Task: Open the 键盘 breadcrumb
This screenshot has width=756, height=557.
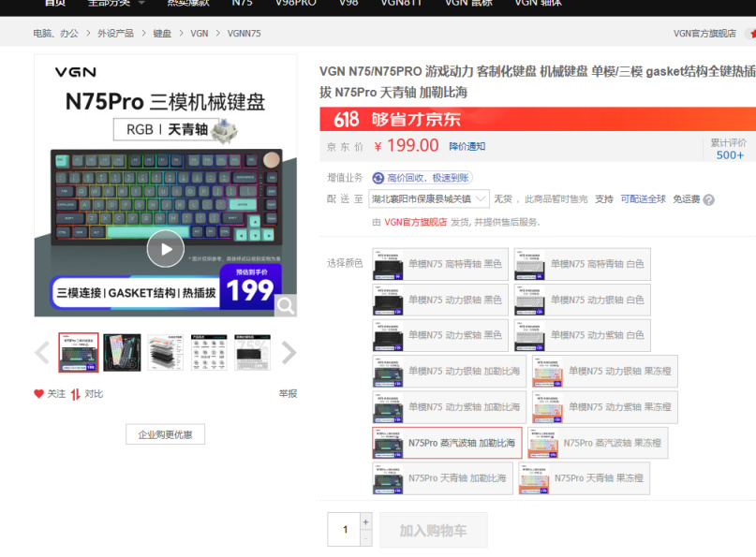Action: pyautogui.click(x=162, y=34)
